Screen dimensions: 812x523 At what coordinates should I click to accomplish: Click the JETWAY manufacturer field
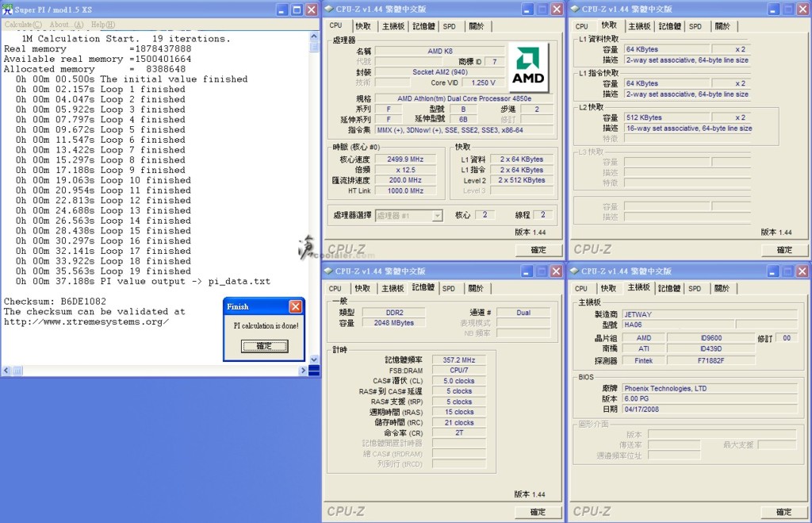coord(710,314)
